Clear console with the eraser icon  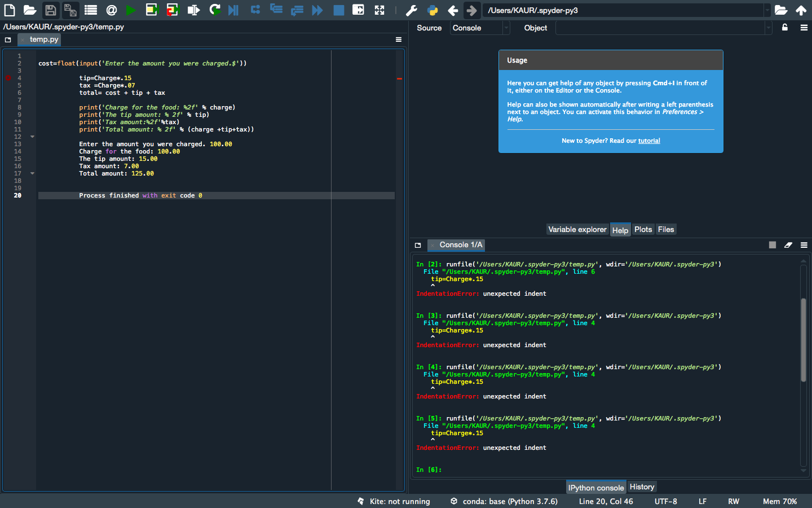point(788,245)
